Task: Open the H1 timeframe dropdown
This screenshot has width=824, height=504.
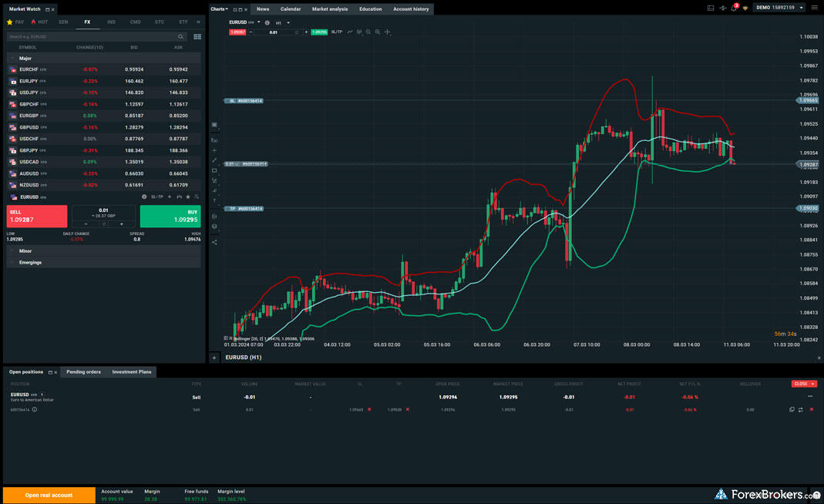Action: pyautogui.click(x=283, y=23)
